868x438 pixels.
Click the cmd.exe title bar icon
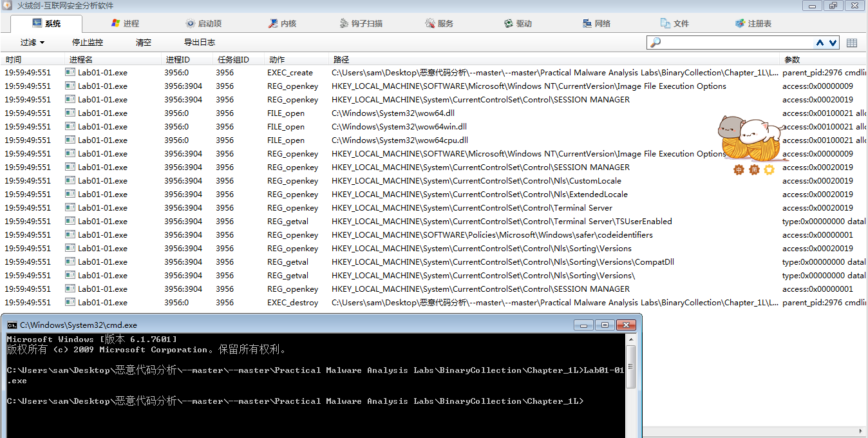pos(12,325)
